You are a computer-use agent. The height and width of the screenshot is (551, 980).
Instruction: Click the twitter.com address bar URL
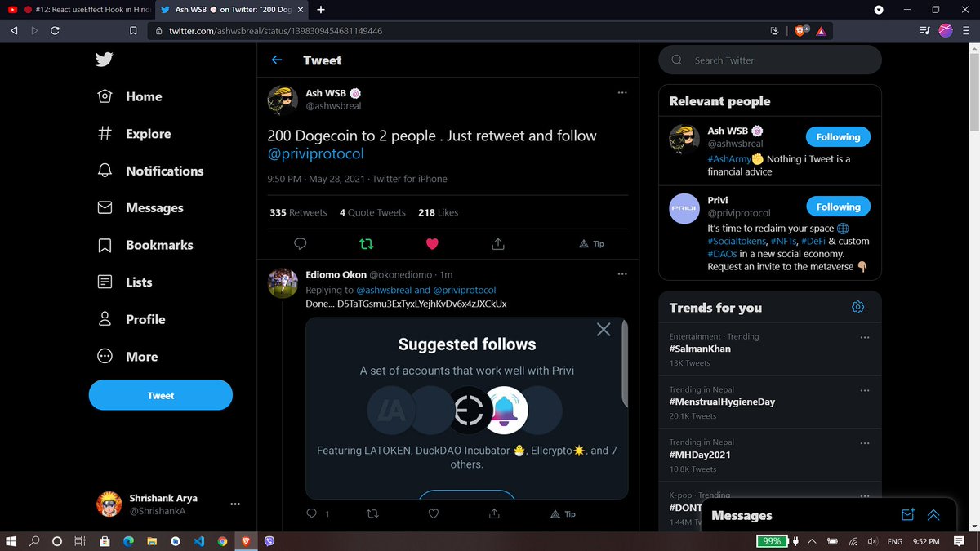coord(275,30)
